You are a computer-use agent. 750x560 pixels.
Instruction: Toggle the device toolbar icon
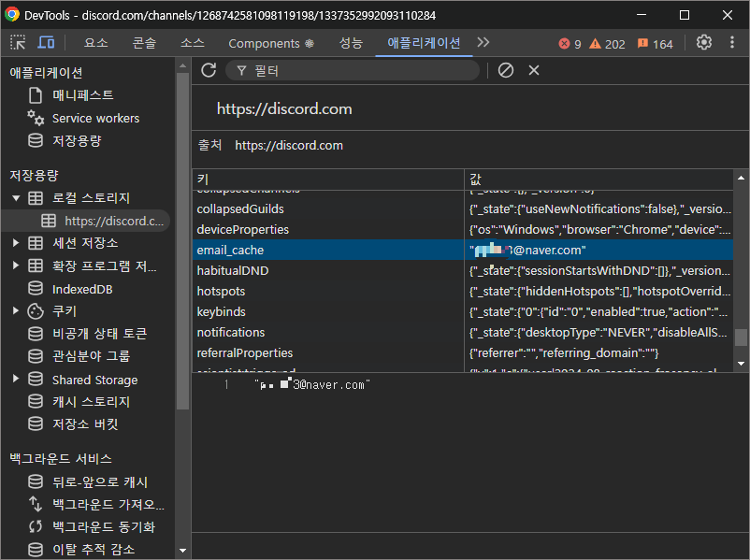click(46, 43)
